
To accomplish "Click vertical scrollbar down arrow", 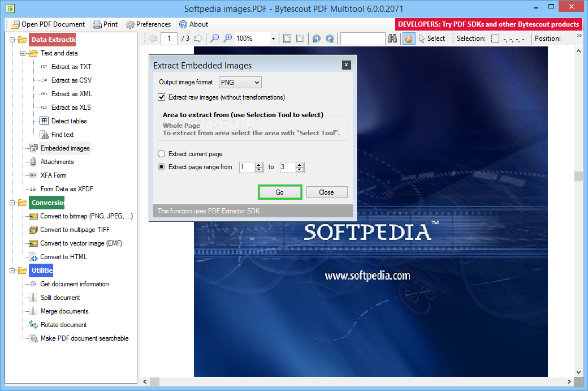I will pos(578,372).
